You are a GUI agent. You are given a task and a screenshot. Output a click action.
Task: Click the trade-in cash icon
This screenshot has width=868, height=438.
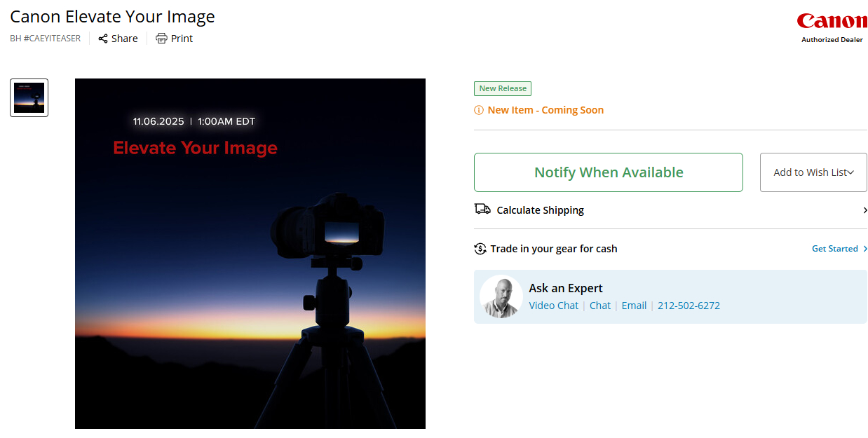pos(480,249)
